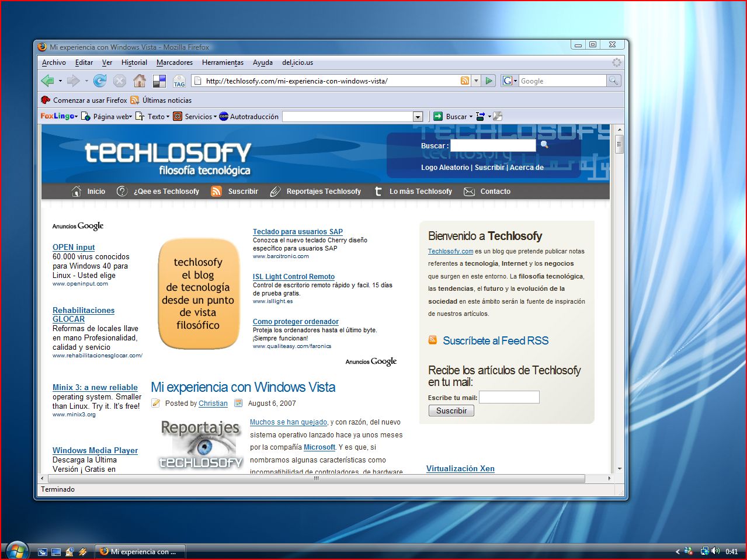The height and width of the screenshot is (560, 747).
Task: Open Mi experiencia con Windows Vista title link
Action: 243,387
